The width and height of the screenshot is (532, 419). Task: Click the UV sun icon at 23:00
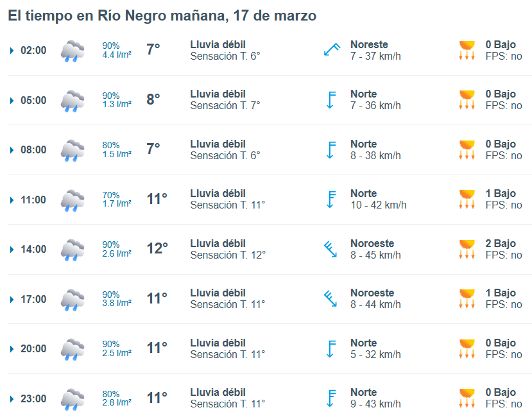coord(467,398)
